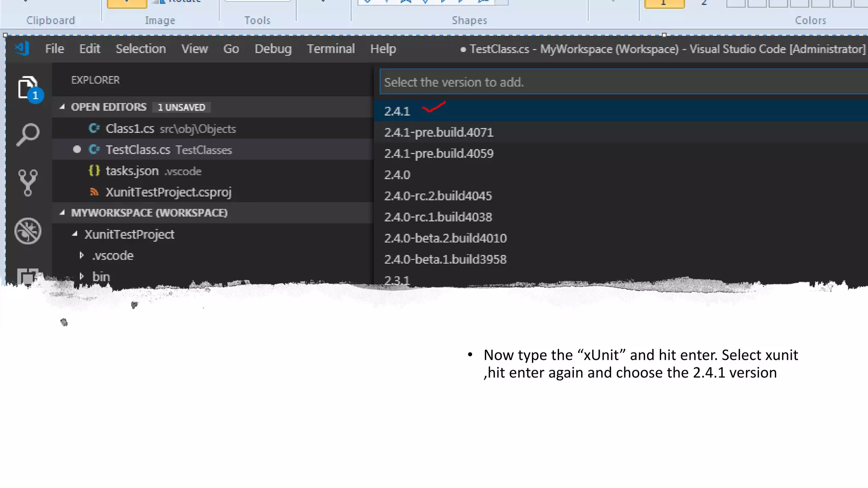The width and height of the screenshot is (868, 488).
Task: Open the Source Control icon
Action: tap(28, 183)
